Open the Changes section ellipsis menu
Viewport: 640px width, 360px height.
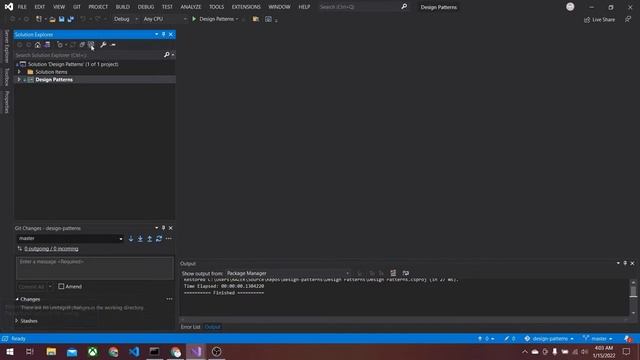pyautogui.click(x=169, y=299)
